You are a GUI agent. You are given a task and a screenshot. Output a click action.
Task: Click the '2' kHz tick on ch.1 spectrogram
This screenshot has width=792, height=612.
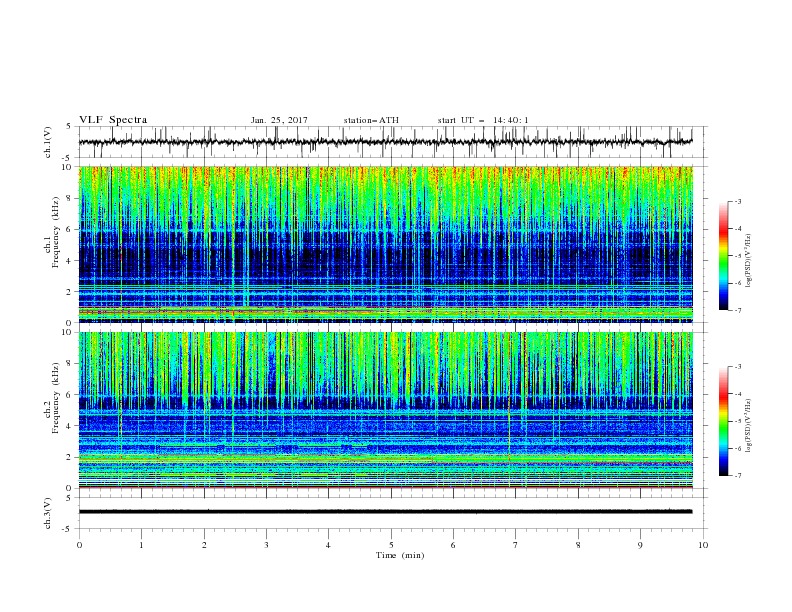click(69, 292)
